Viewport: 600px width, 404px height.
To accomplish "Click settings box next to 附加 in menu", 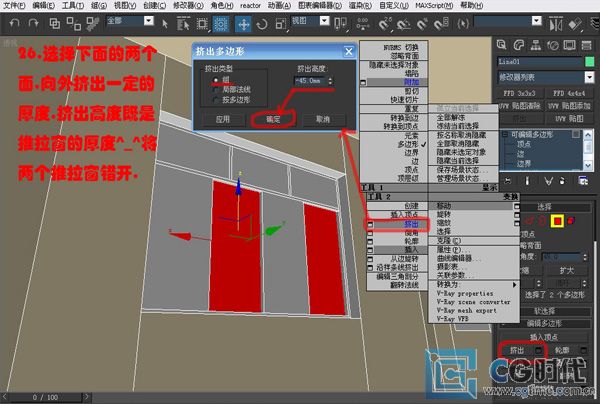I will tap(363, 82).
